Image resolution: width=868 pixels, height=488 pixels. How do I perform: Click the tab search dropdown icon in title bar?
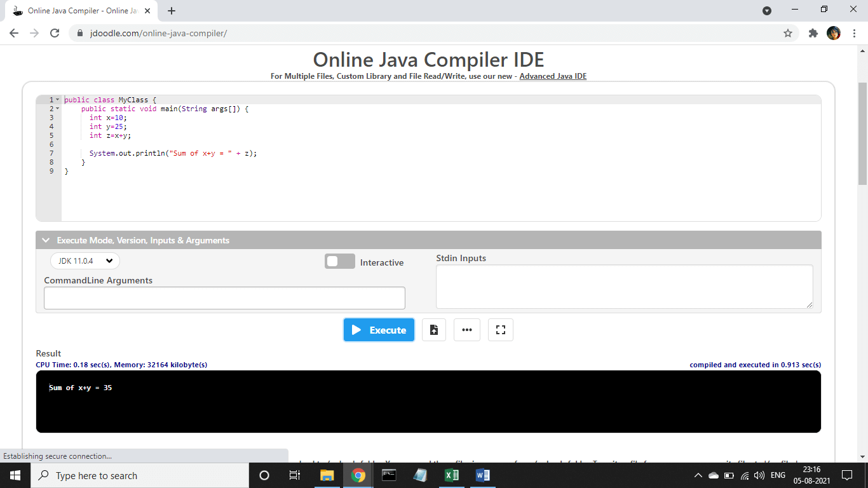click(x=767, y=10)
